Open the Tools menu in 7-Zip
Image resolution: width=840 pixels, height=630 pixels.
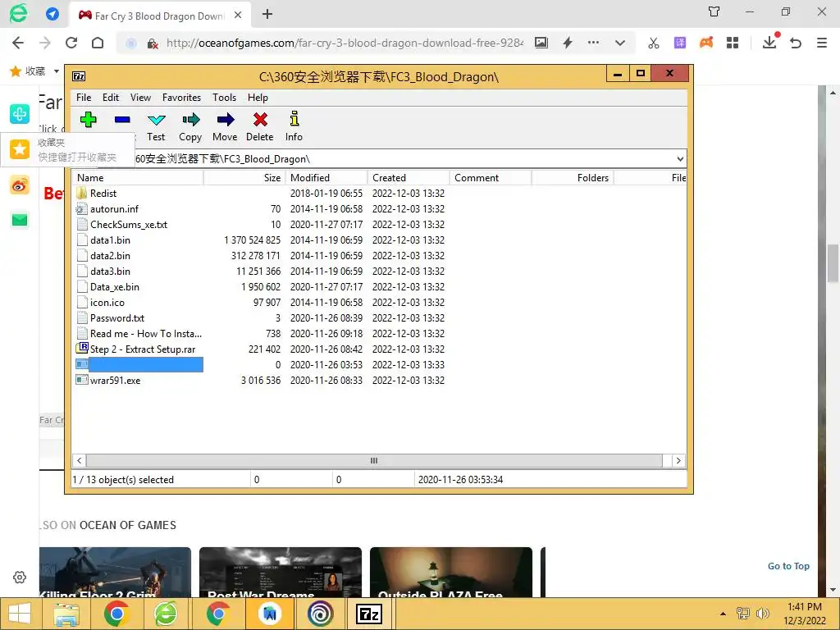click(224, 98)
